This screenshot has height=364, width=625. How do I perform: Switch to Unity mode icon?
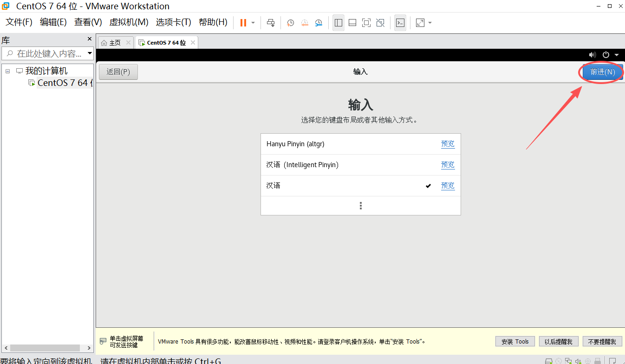coord(380,23)
